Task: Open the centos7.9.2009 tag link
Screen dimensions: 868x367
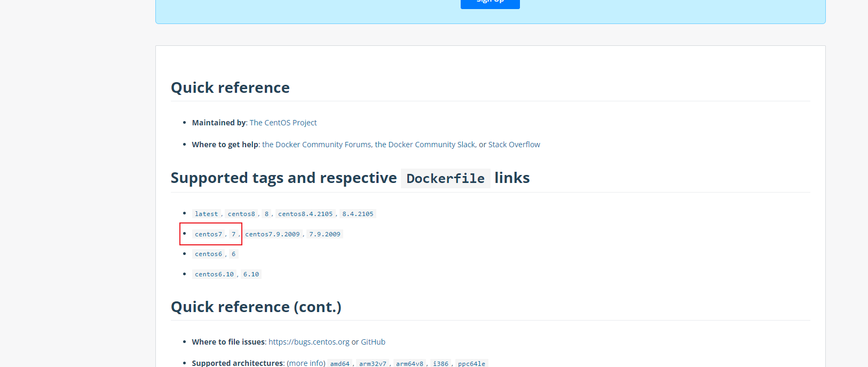Action: (272, 234)
